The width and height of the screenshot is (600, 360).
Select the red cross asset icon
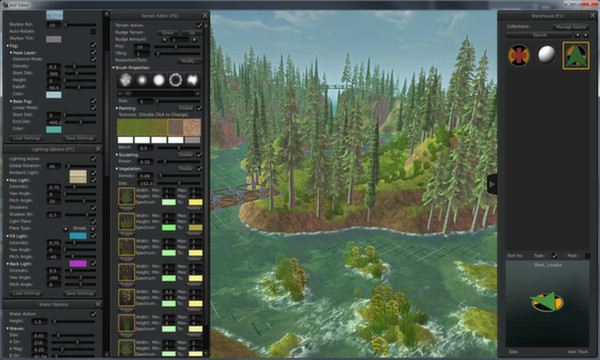518,55
